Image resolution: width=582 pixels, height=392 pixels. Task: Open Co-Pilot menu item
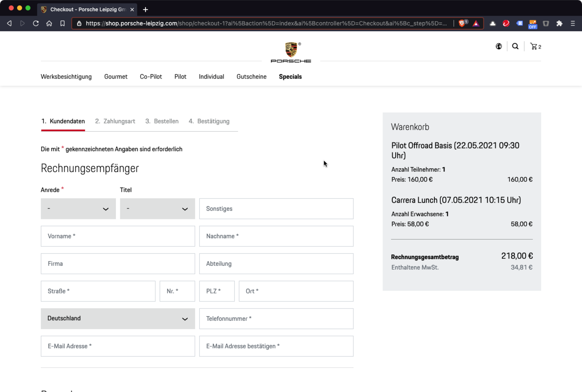point(151,77)
